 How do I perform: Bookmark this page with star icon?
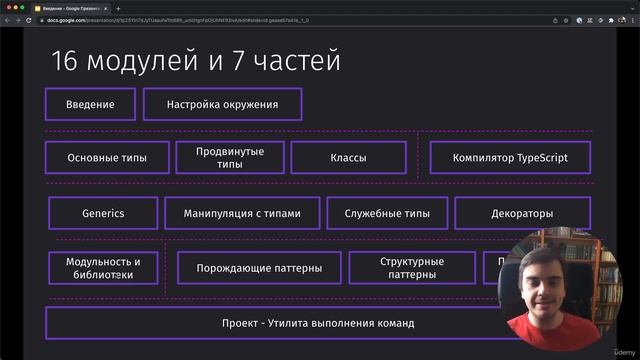566,20
